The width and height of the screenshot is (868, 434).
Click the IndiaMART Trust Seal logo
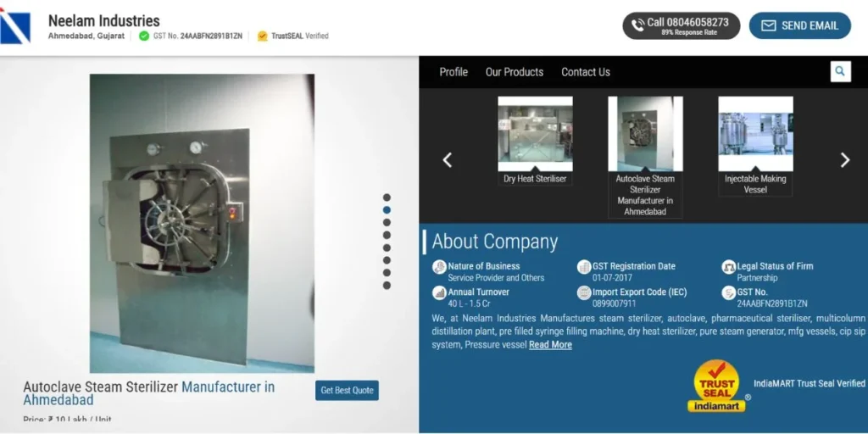pos(716,387)
